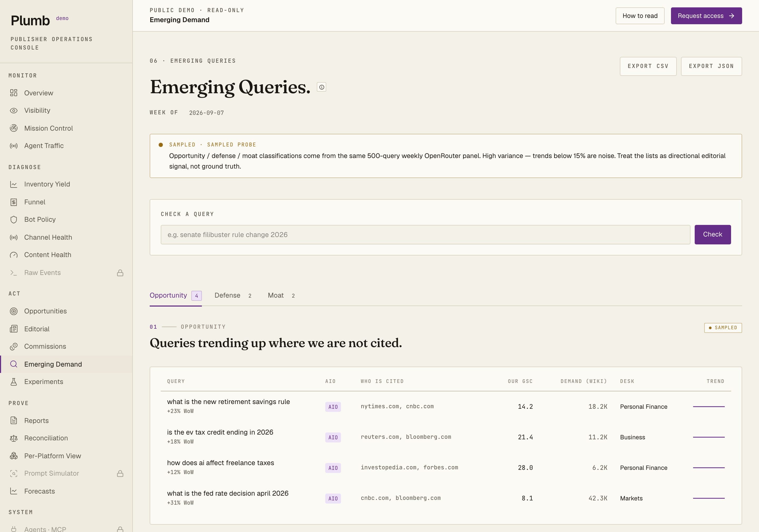Open Content Health gauge icon
The image size is (759, 532).
[13, 255]
